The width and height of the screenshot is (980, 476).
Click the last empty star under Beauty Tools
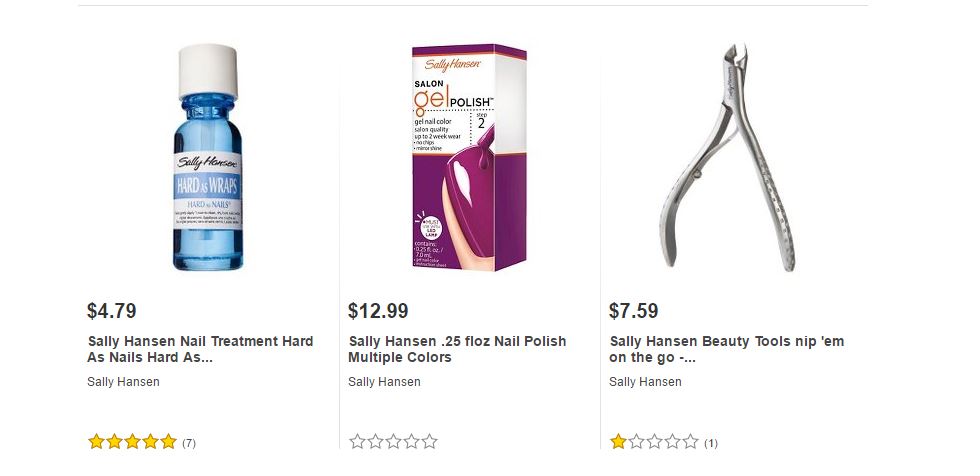point(690,441)
